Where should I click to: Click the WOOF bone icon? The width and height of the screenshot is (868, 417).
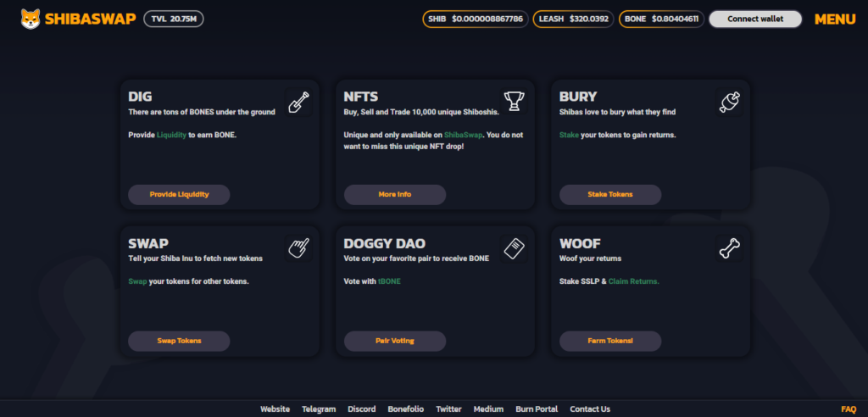pos(730,248)
